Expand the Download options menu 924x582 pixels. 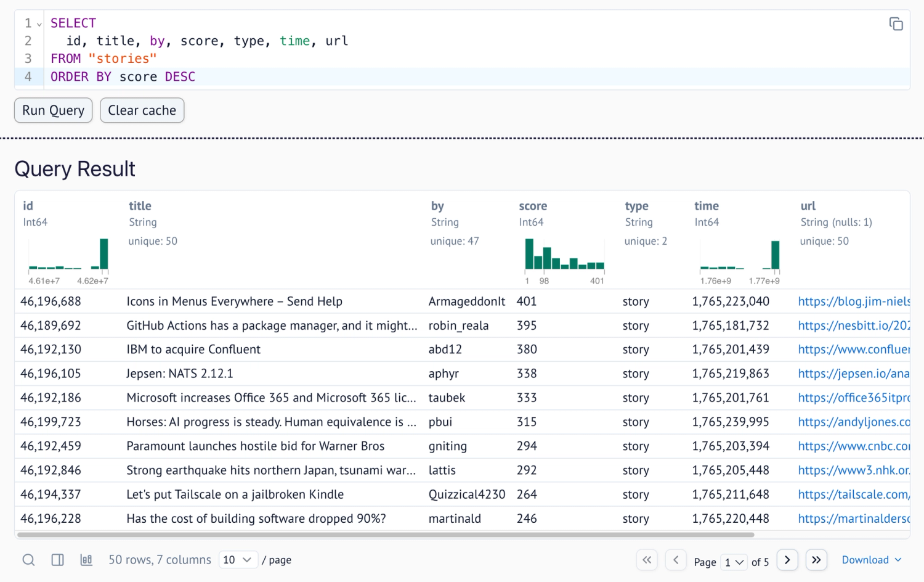(x=871, y=560)
